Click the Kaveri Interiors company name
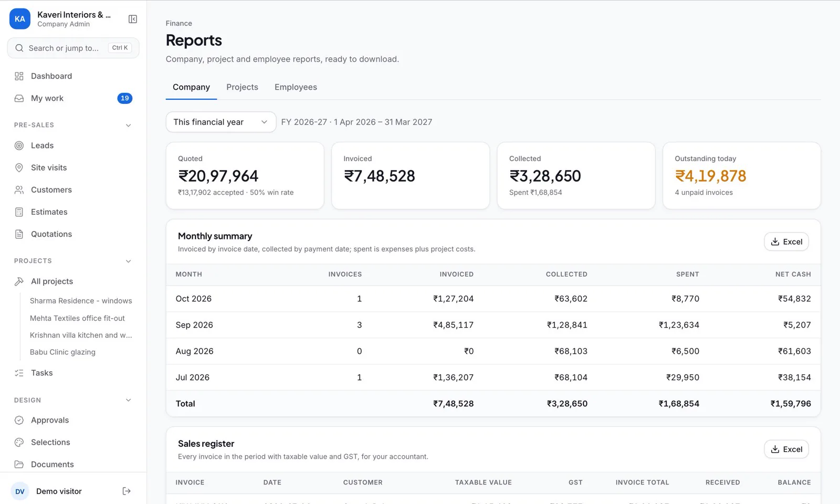840x504 pixels. [x=74, y=15]
